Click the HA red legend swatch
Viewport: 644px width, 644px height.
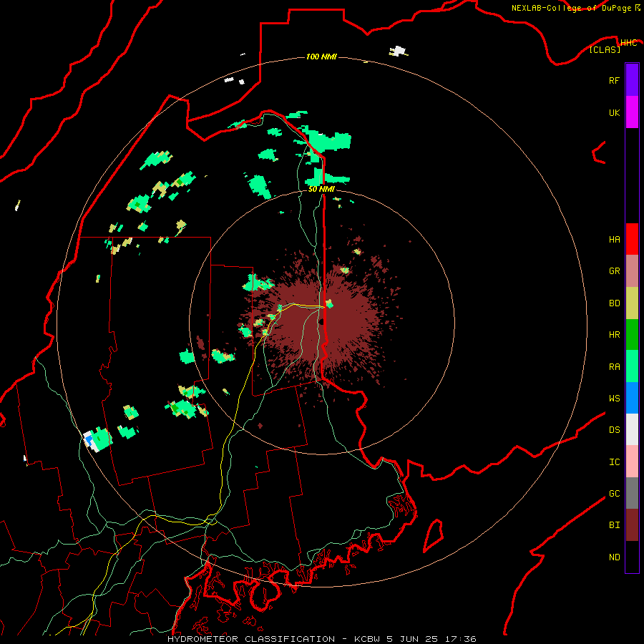point(632,239)
